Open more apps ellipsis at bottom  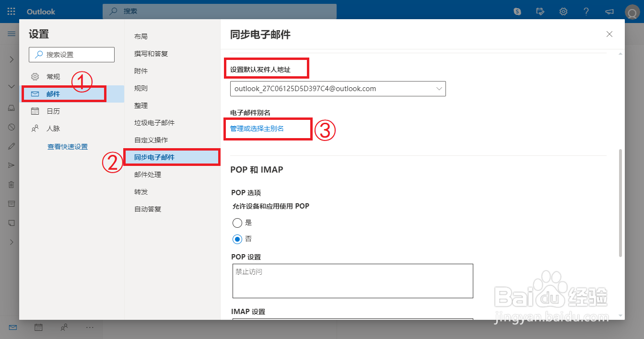point(89,327)
